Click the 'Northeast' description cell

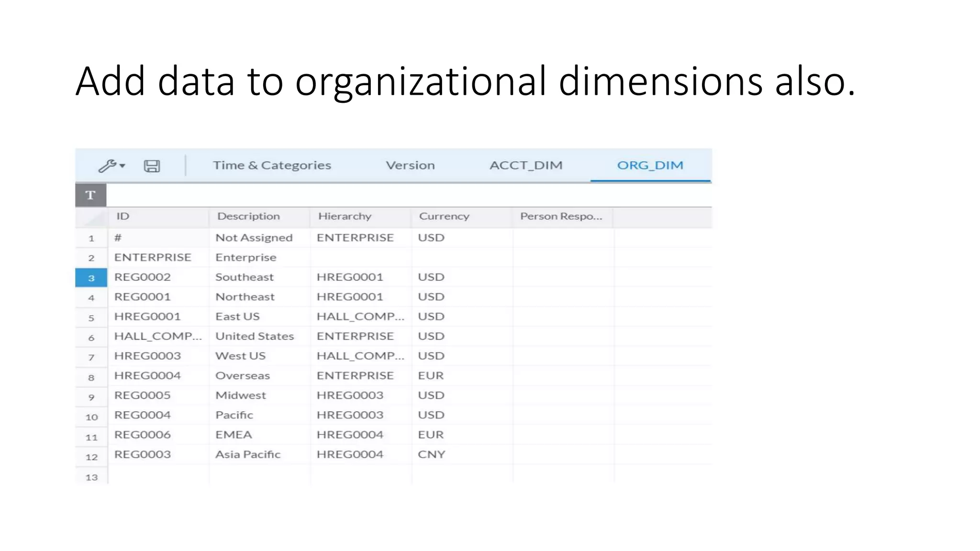(x=259, y=297)
